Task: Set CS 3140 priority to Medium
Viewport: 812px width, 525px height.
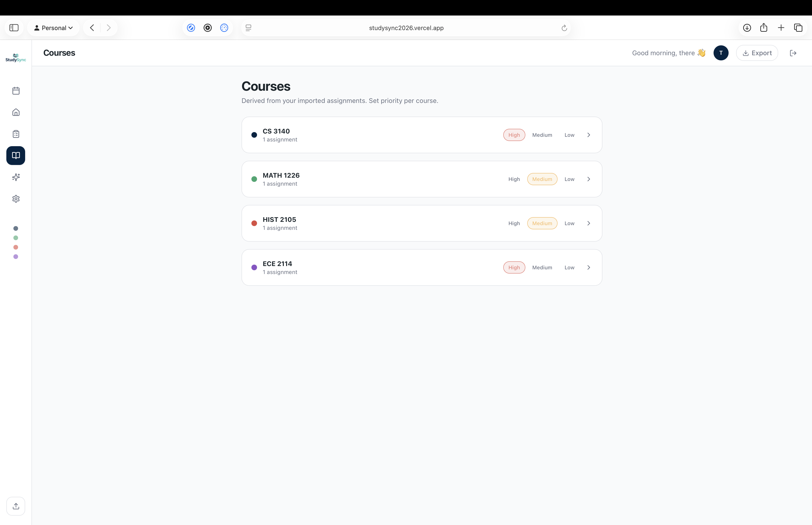Action: point(542,135)
